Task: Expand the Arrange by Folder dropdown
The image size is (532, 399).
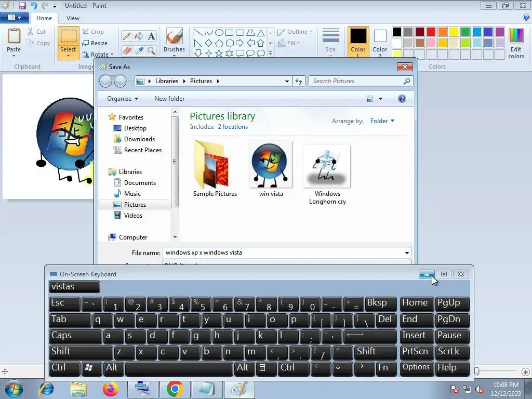Action: (x=382, y=121)
